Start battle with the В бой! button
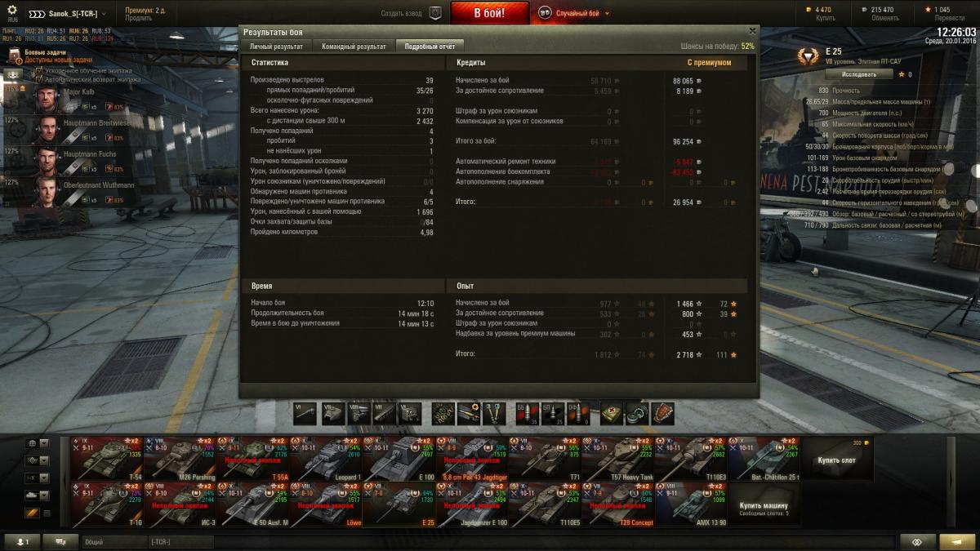Viewport: 980px width, 551px height. (490, 13)
